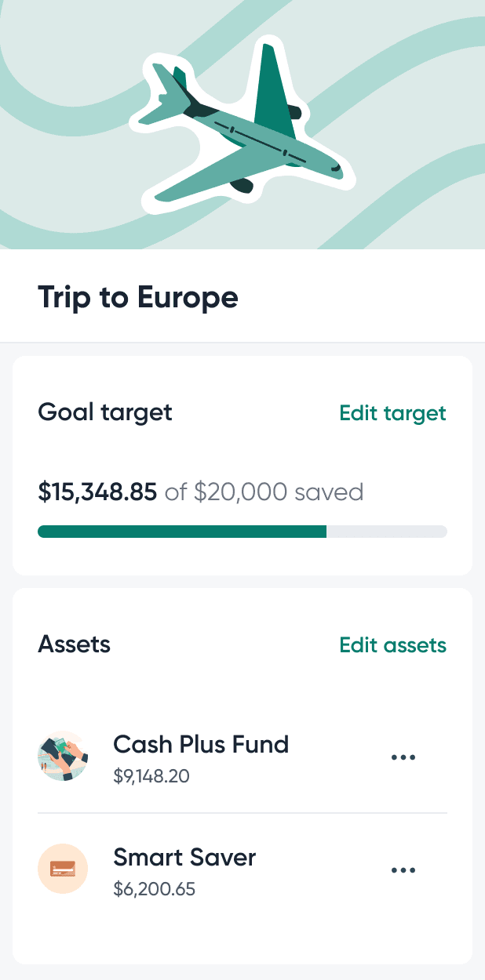Image resolution: width=485 pixels, height=980 pixels.
Task: Tap the Trip to Europe title
Action: [138, 297]
